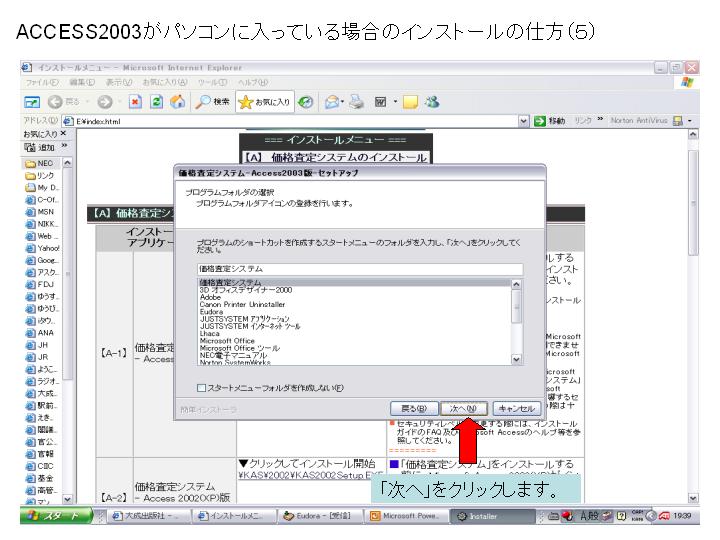
Task: Select the CBC favorite entry
Action: 39,466
